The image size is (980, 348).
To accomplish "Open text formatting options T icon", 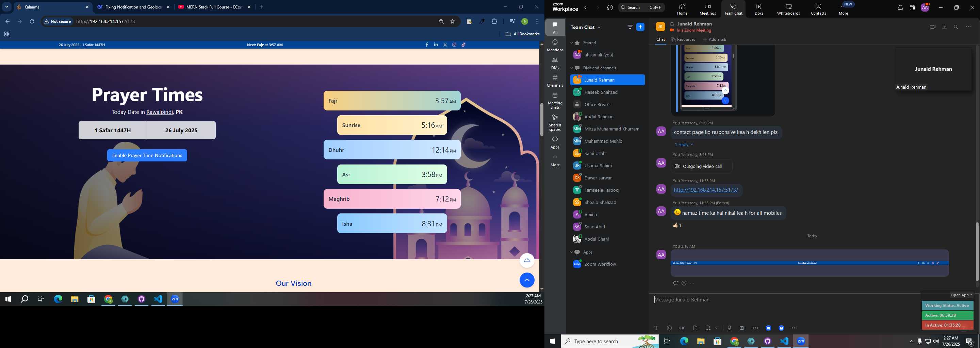I will 656,328.
